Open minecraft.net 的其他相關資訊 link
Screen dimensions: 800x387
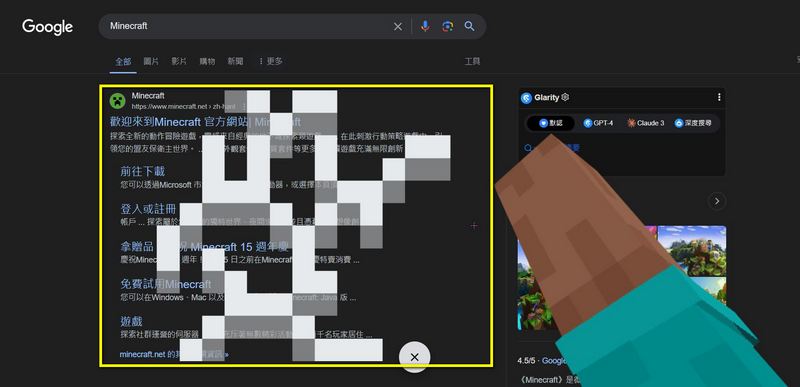tap(174, 354)
